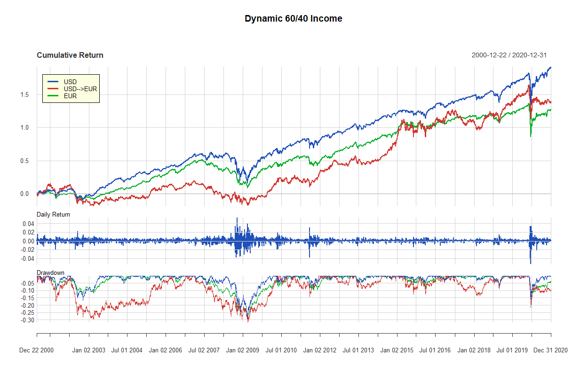Click the Jan 02 2012 date label
The height and width of the screenshot is (374, 588).
pos(319,351)
